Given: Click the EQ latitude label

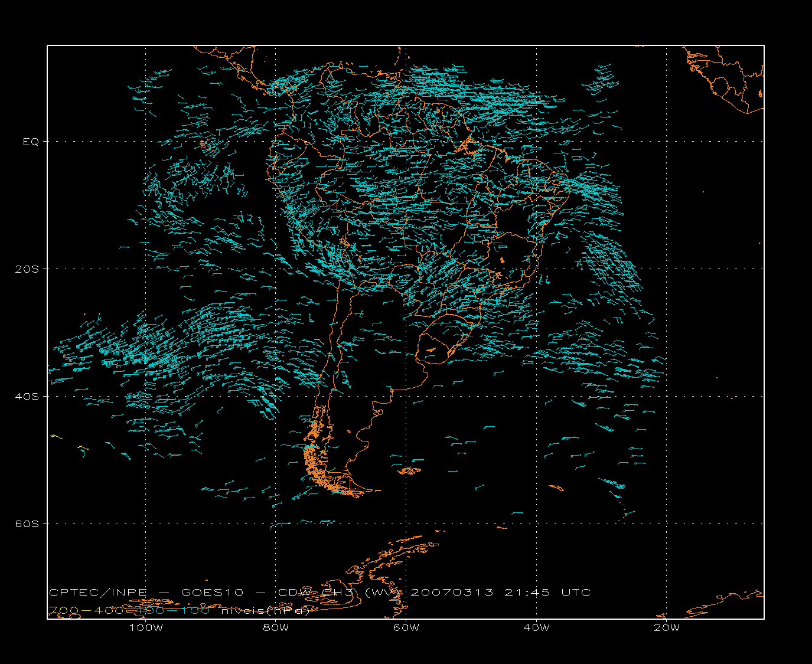Looking at the screenshot, I should point(31,142).
